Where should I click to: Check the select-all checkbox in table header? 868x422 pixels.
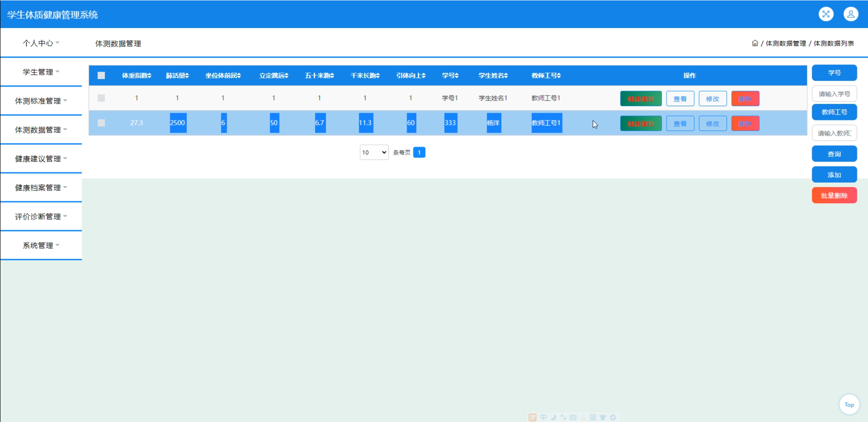(101, 75)
